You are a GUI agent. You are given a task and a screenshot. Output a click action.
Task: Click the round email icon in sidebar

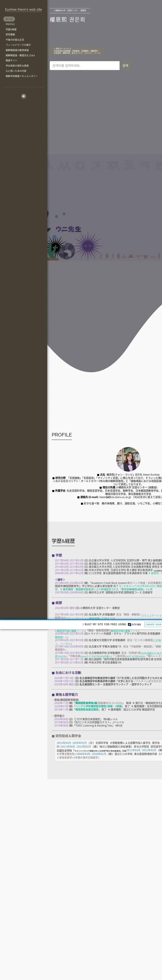23,96
